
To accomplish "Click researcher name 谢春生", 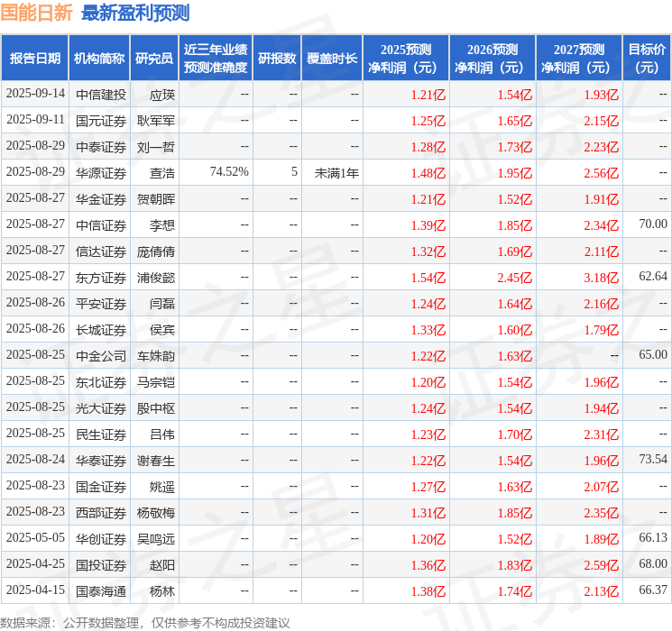I will (155, 461).
